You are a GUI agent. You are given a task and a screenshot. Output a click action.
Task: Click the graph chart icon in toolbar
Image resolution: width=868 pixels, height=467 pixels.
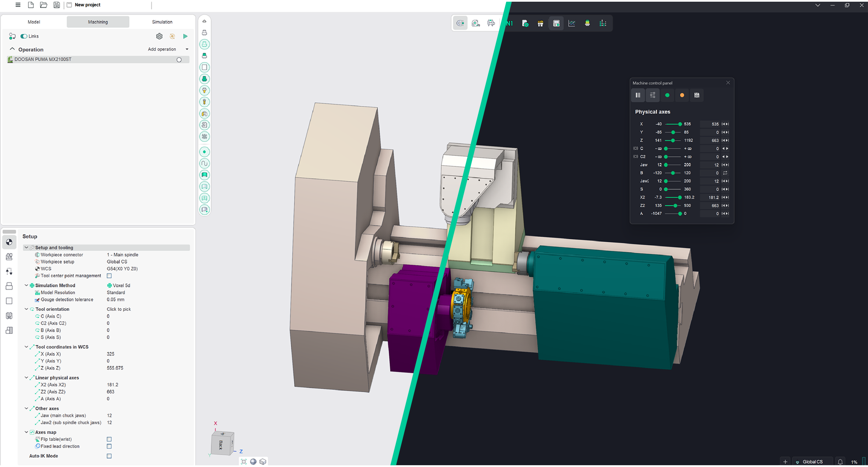pos(572,23)
